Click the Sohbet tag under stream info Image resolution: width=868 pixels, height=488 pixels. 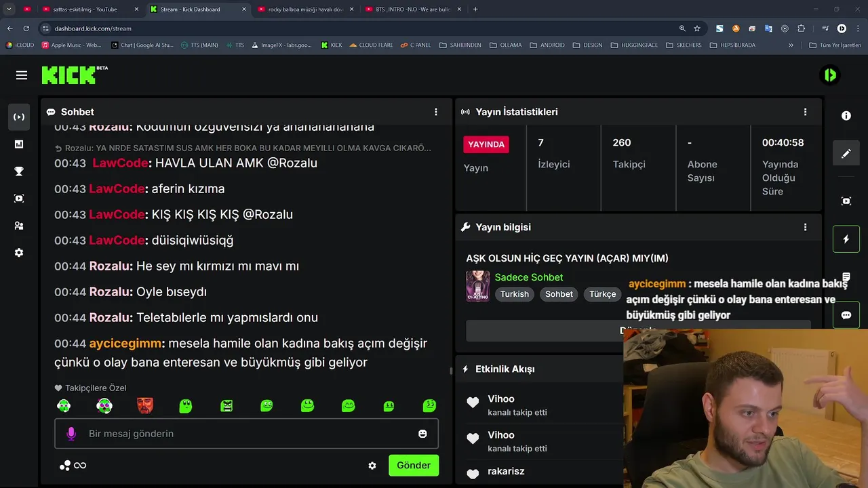[559, 294]
